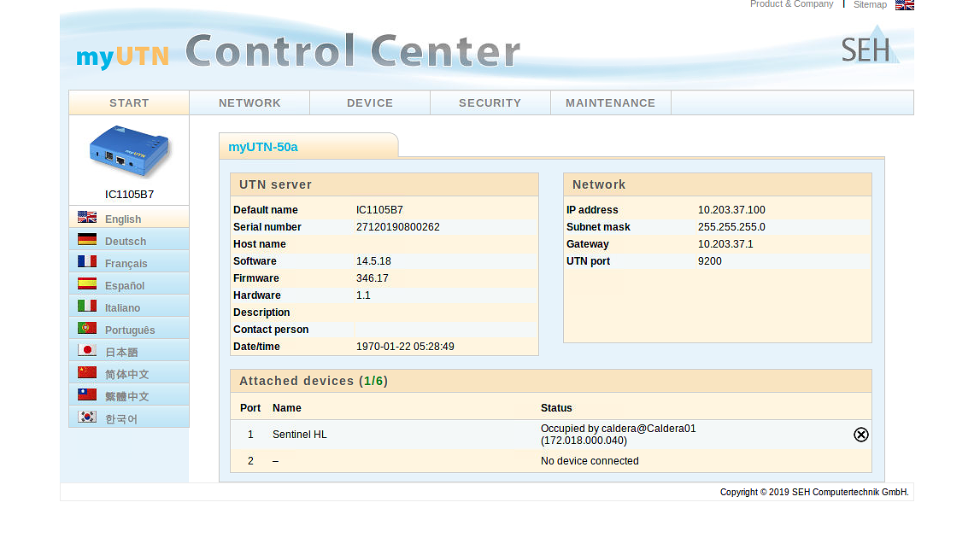Click the South Korean flag icon
The height and width of the screenshot is (555, 980).
coord(86,418)
